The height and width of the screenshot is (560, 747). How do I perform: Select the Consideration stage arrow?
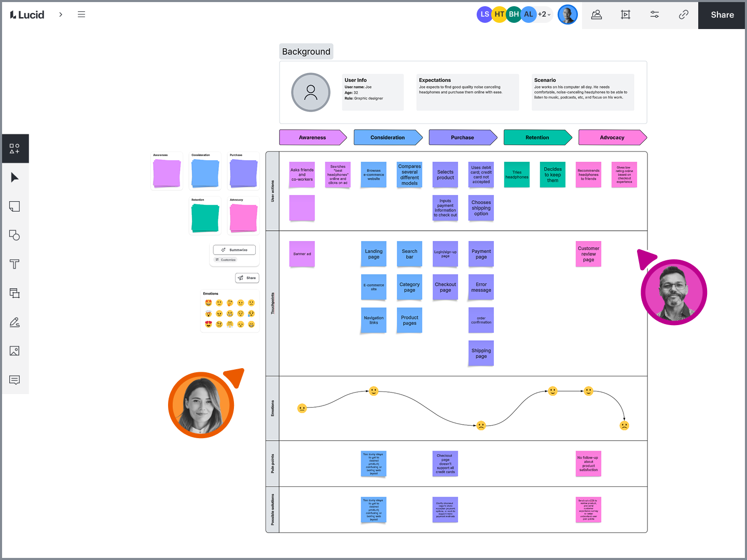tap(388, 137)
